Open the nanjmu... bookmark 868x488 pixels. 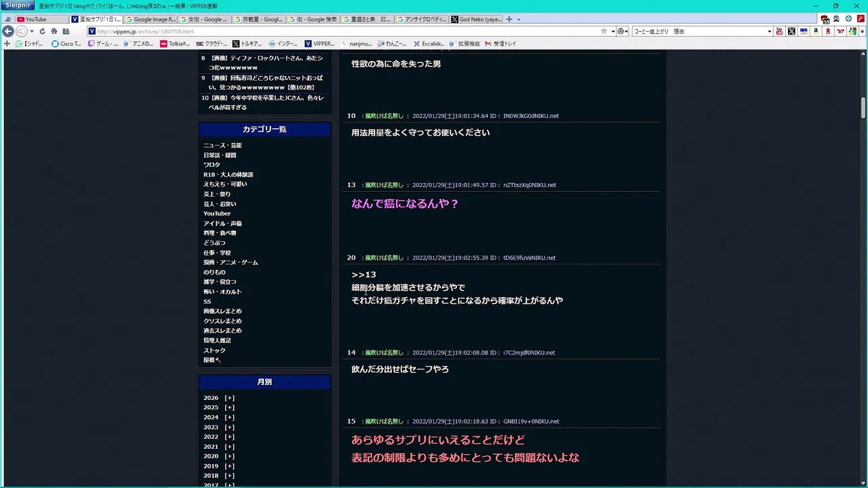coord(355,43)
